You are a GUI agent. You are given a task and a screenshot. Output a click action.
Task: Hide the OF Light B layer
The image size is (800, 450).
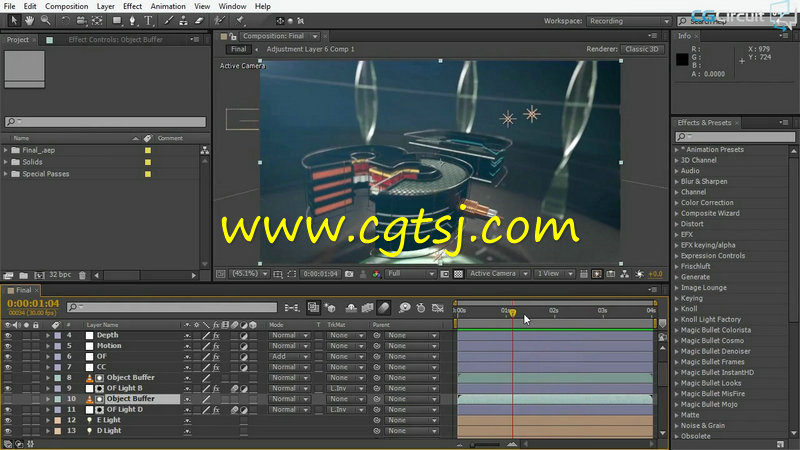click(x=8, y=389)
